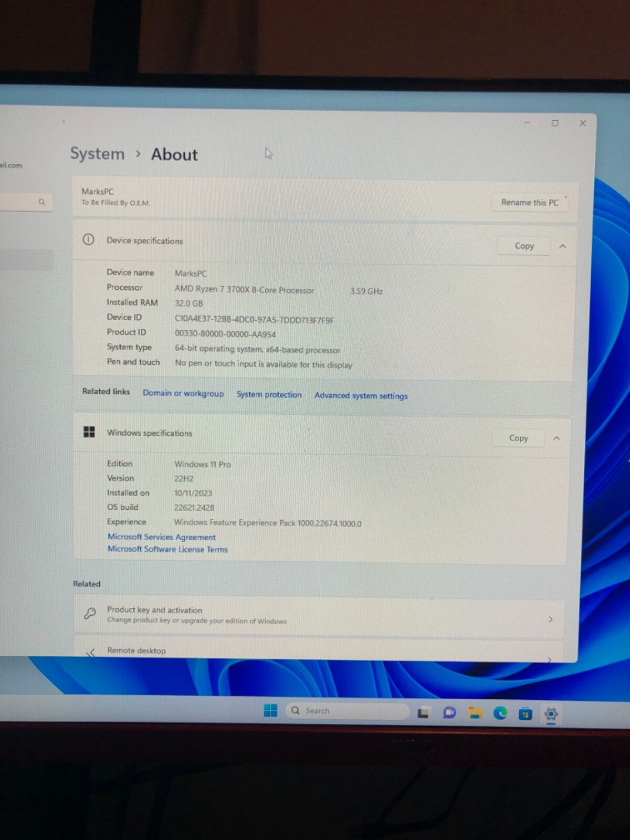630x840 pixels.
Task: Click the Settings gear taskbar icon
Action: pos(551,714)
